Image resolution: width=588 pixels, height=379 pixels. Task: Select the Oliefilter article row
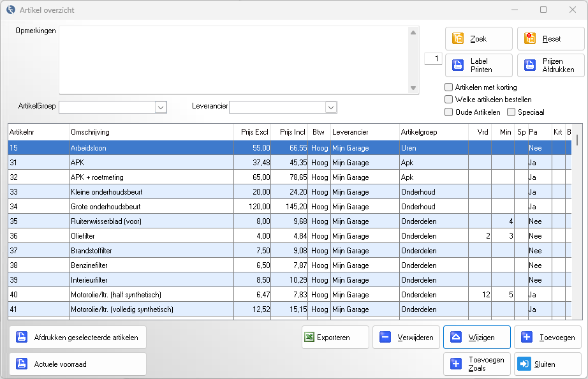click(151, 236)
